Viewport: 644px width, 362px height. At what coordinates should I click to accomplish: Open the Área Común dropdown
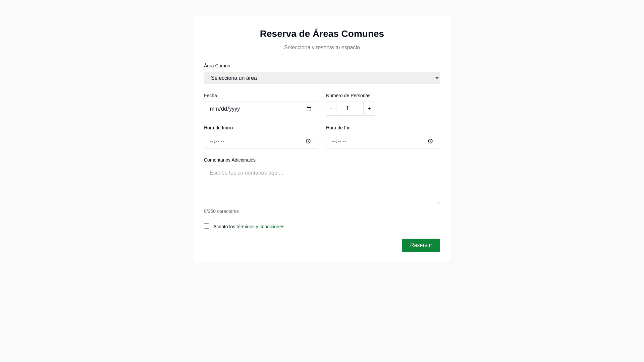[x=322, y=78]
